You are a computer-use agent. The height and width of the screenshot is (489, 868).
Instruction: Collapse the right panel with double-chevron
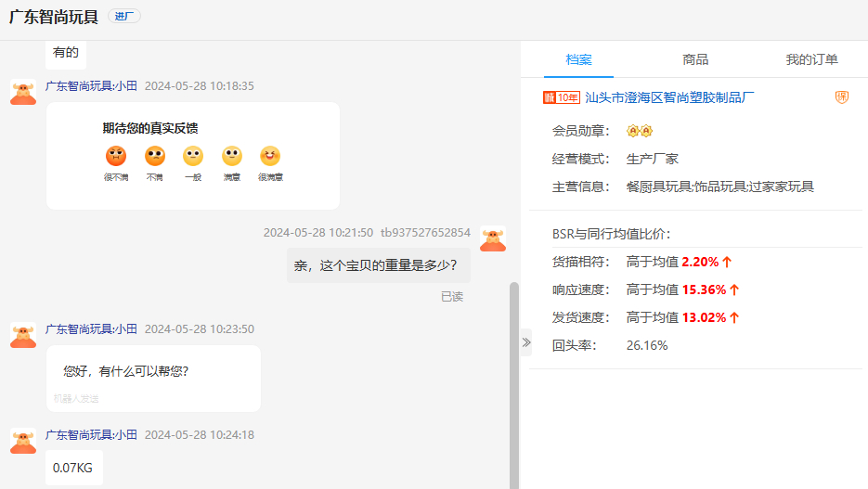[526, 342]
